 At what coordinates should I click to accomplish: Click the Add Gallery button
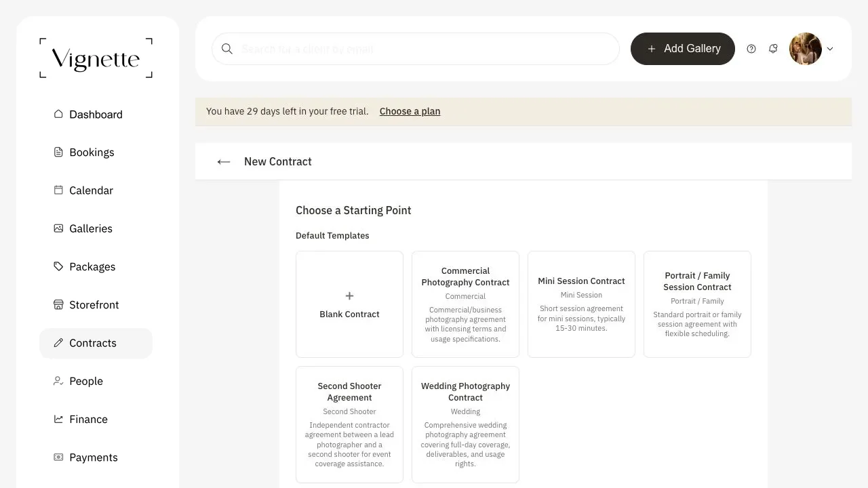[x=683, y=49]
